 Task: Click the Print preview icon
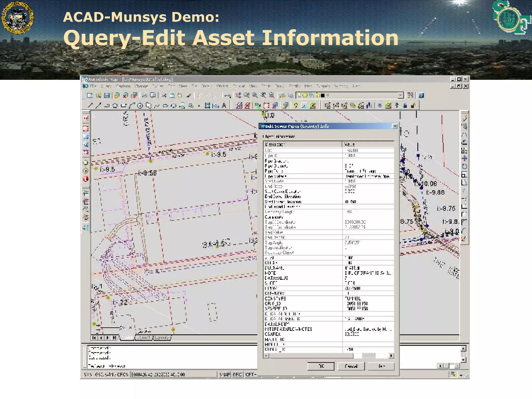tap(153, 95)
